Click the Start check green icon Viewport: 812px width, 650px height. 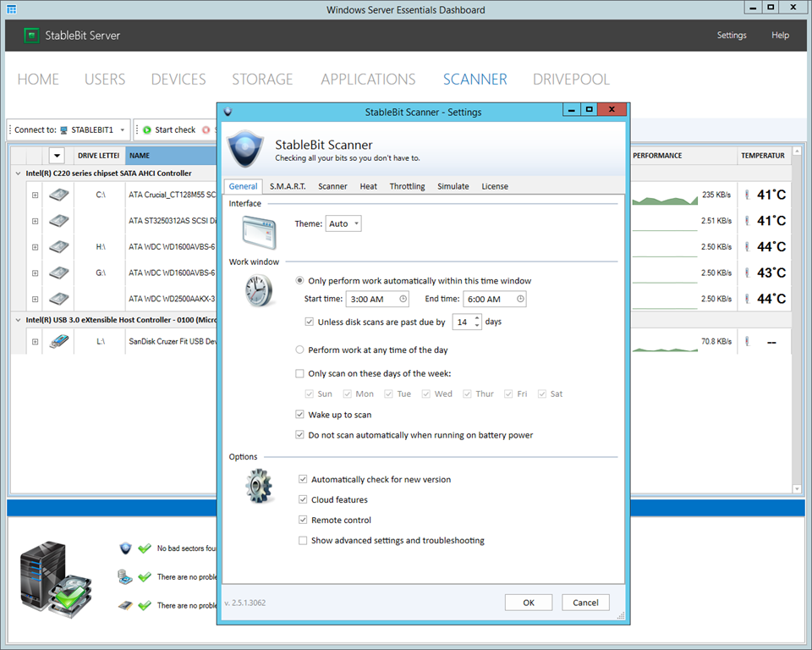click(x=147, y=130)
